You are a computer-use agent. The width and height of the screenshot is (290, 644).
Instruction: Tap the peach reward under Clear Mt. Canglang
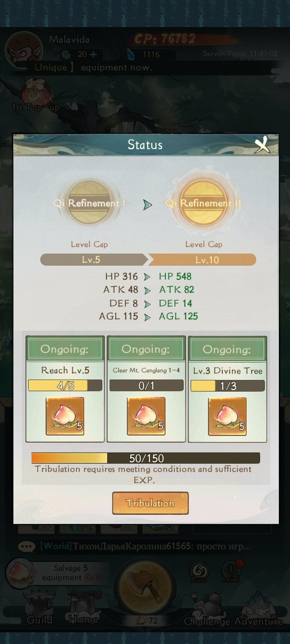click(146, 416)
